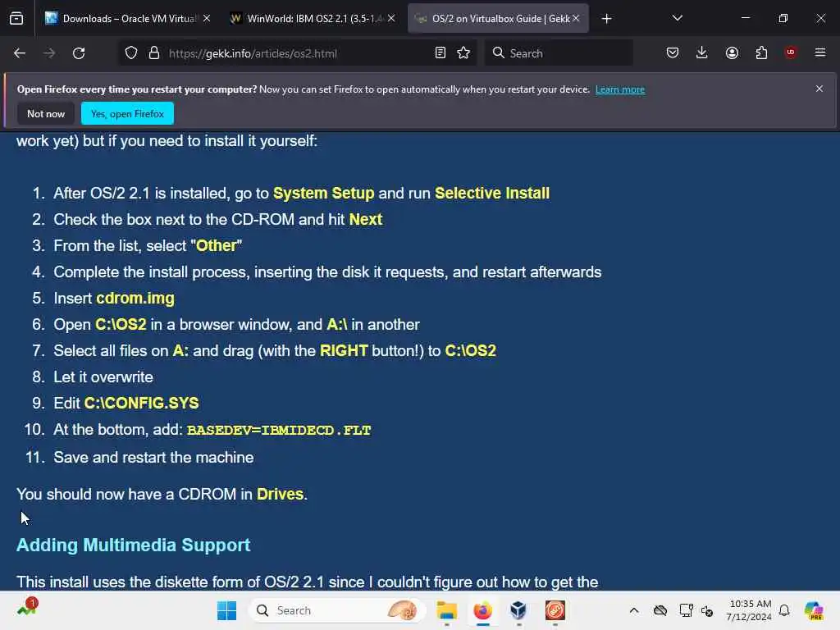Open the tracking protection shield icon
Screen dimensions: 840x630
pos(131,53)
